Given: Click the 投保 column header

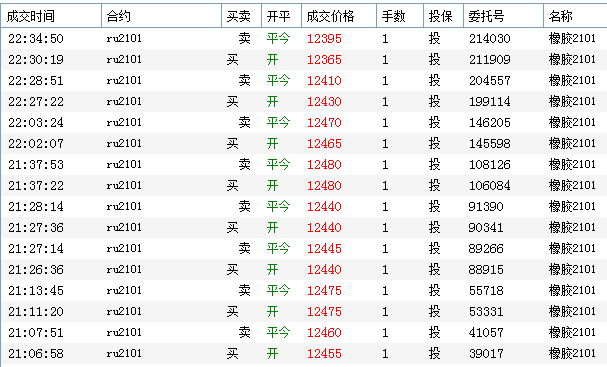Looking at the screenshot, I should click(443, 16).
